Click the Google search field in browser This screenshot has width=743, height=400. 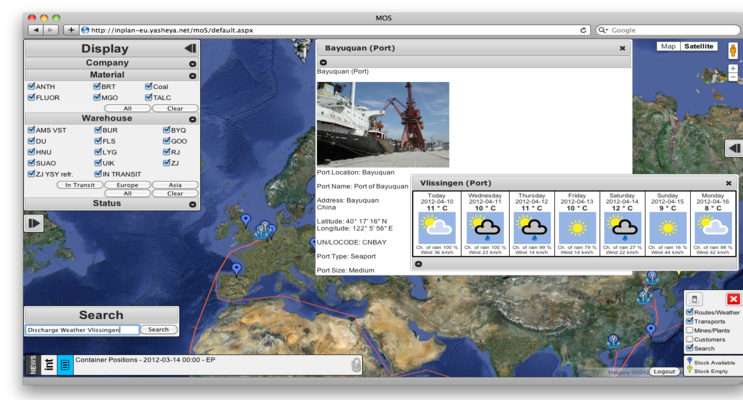click(x=667, y=30)
